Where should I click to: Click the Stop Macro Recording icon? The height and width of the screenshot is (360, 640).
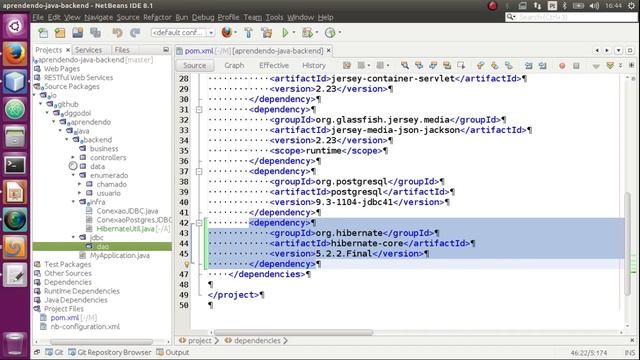pos(576,66)
